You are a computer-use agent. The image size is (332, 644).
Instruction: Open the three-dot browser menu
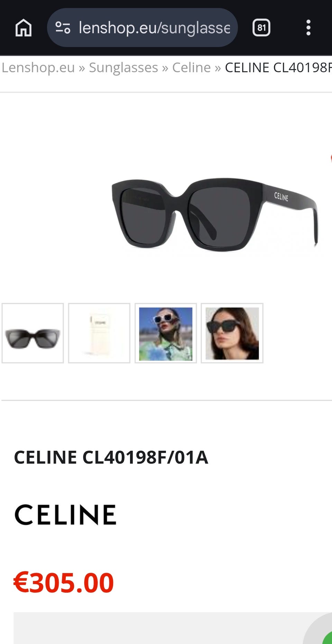(x=308, y=28)
